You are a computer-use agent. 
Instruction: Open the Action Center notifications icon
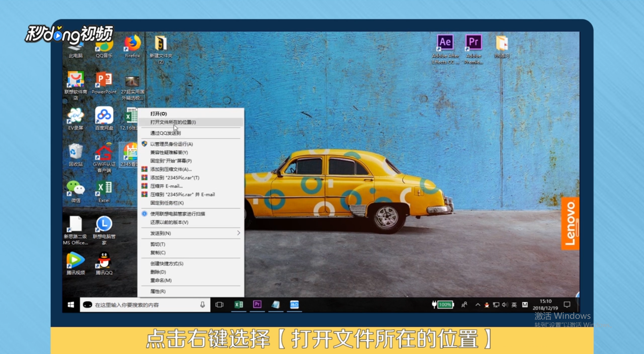point(567,305)
